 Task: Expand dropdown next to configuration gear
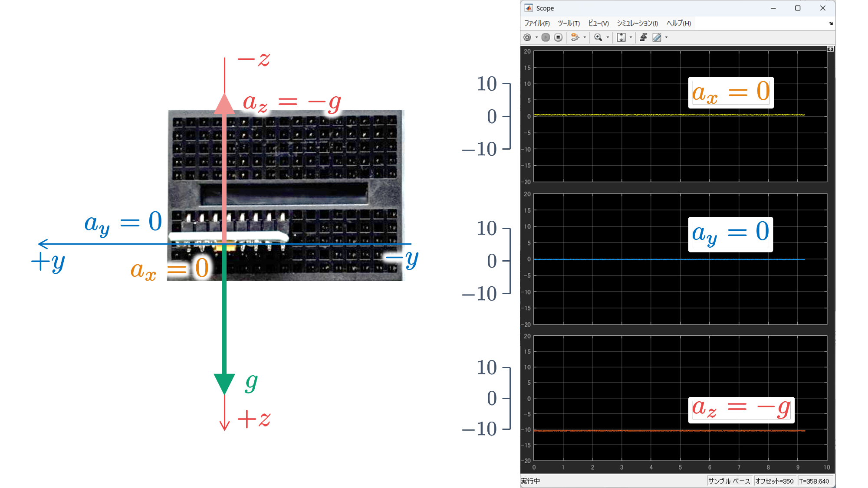tap(537, 37)
